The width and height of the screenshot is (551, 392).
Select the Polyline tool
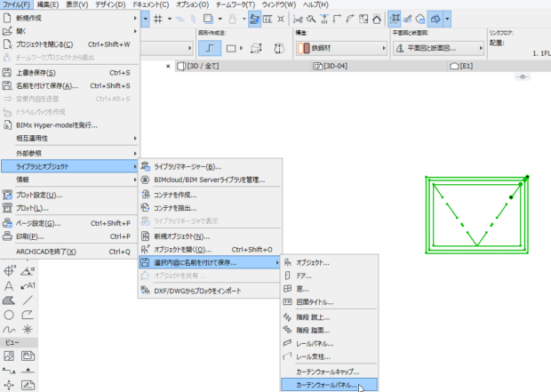28,315
